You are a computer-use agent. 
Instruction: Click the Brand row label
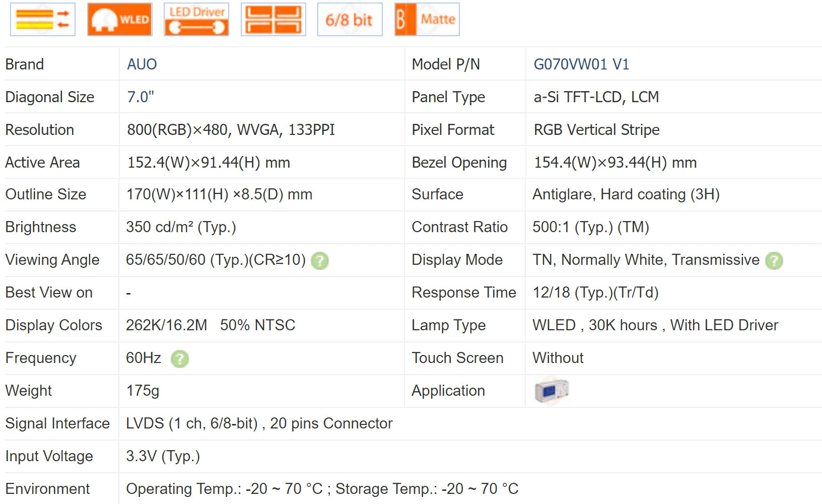pos(25,64)
